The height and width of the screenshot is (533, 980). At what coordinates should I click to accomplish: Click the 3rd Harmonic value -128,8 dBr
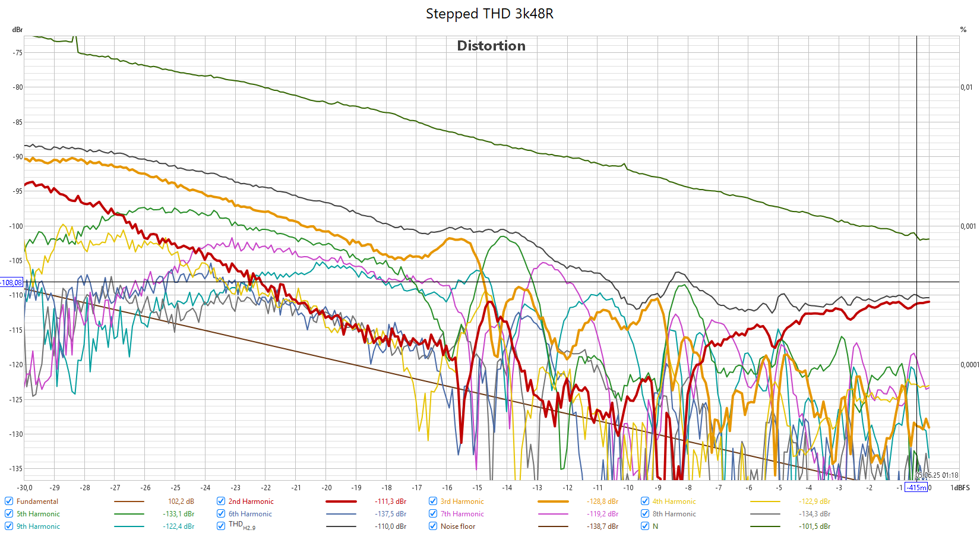point(603,502)
